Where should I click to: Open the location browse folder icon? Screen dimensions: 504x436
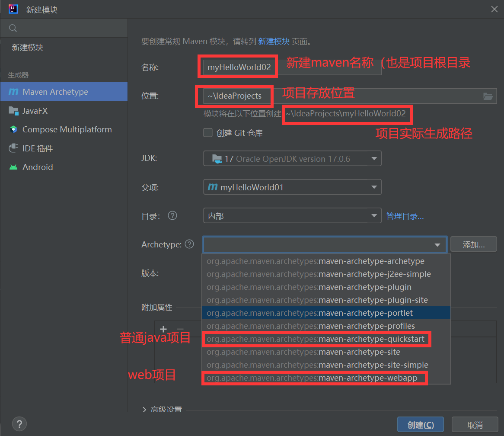point(488,96)
